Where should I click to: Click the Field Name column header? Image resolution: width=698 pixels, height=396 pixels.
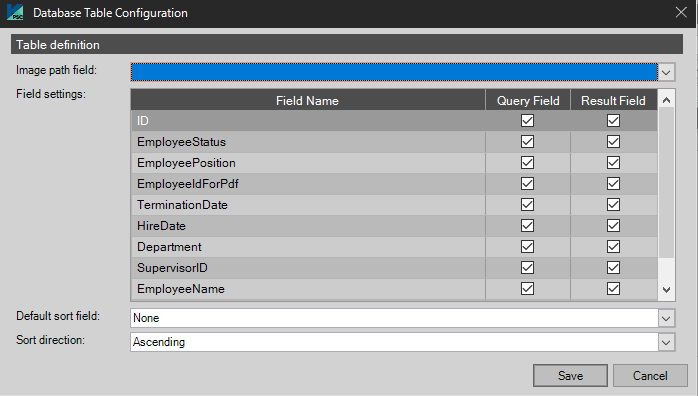pos(308,101)
